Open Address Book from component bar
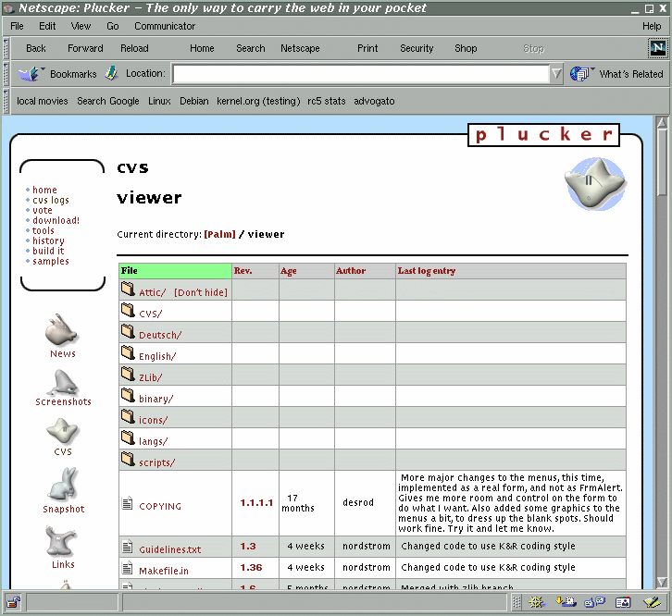672x616 pixels. tap(623, 602)
